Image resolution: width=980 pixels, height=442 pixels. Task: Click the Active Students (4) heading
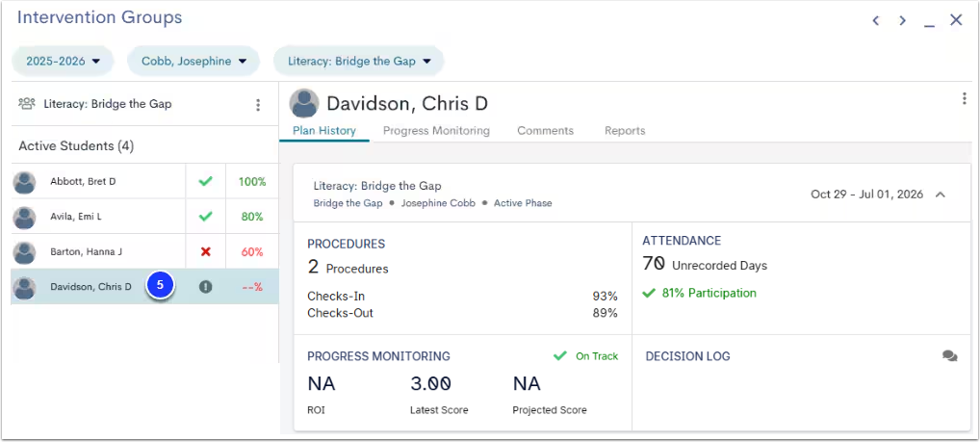click(76, 146)
